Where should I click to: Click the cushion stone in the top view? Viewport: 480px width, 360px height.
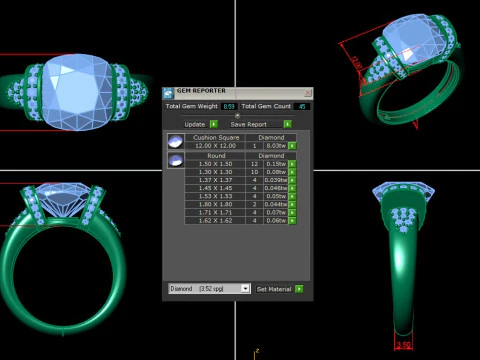(x=77, y=92)
